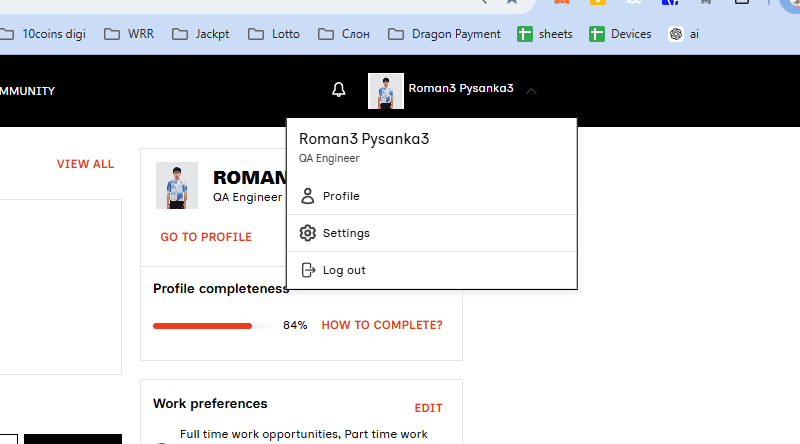Choose Log out in the menu
The image size is (800, 444).
click(x=432, y=270)
